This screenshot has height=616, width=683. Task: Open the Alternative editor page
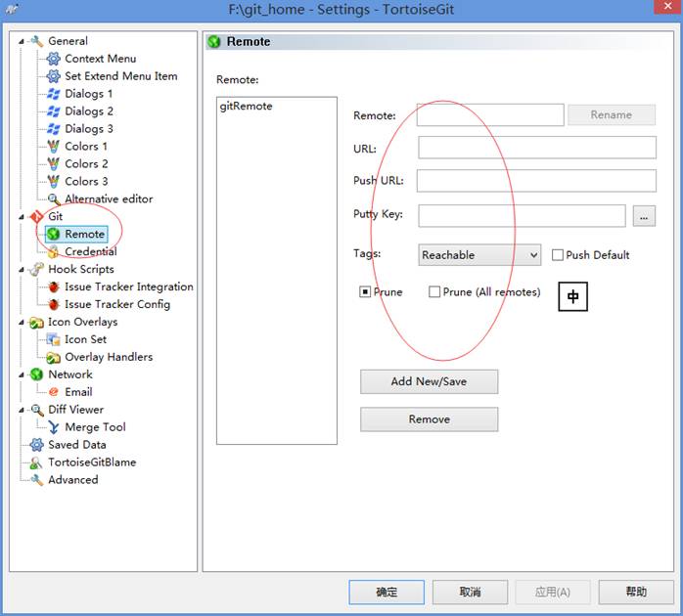click(109, 198)
